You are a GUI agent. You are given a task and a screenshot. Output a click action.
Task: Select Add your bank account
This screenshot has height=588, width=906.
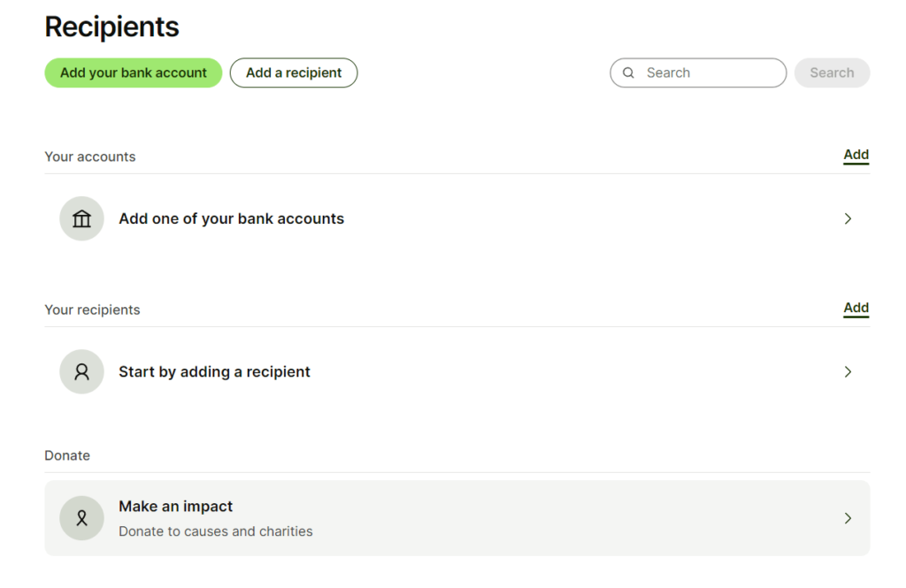133,73
